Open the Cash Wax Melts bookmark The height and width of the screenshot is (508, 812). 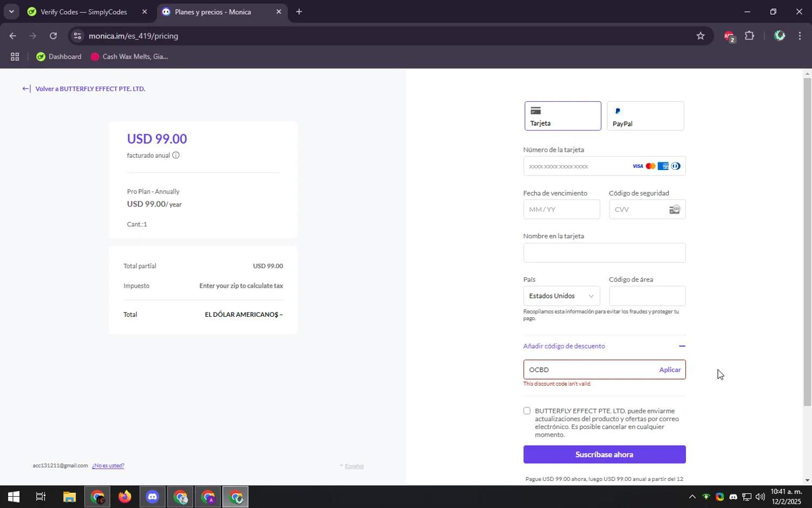click(x=129, y=56)
